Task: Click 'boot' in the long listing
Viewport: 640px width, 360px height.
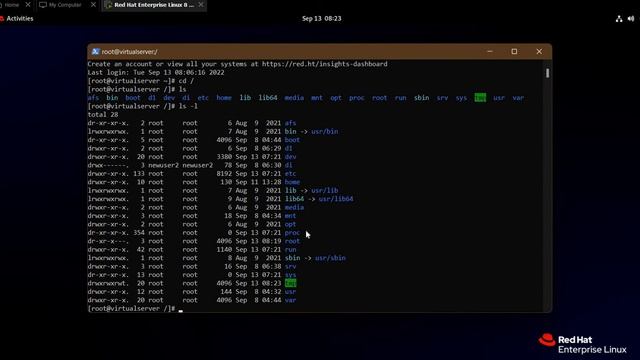Action: 292,140
